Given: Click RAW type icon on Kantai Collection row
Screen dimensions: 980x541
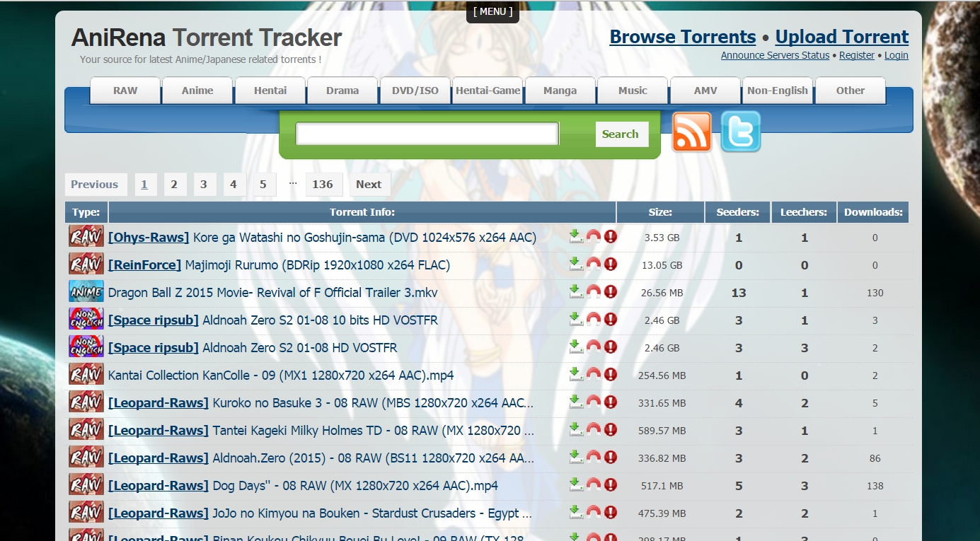Looking at the screenshot, I should [86, 374].
